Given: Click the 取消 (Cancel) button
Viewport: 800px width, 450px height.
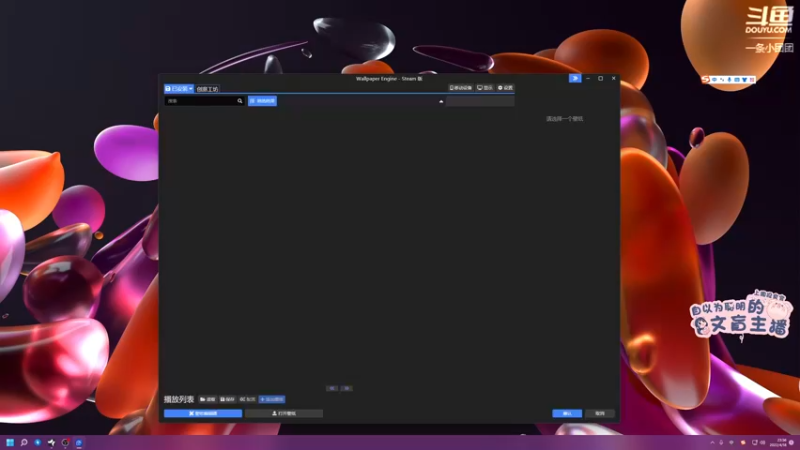Looking at the screenshot, I should 599,413.
